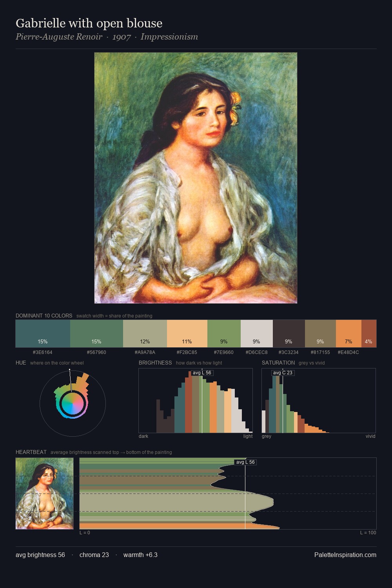The width and height of the screenshot is (392, 588).
Task: Click the brightness histogram chart
Action: (x=196, y=401)
